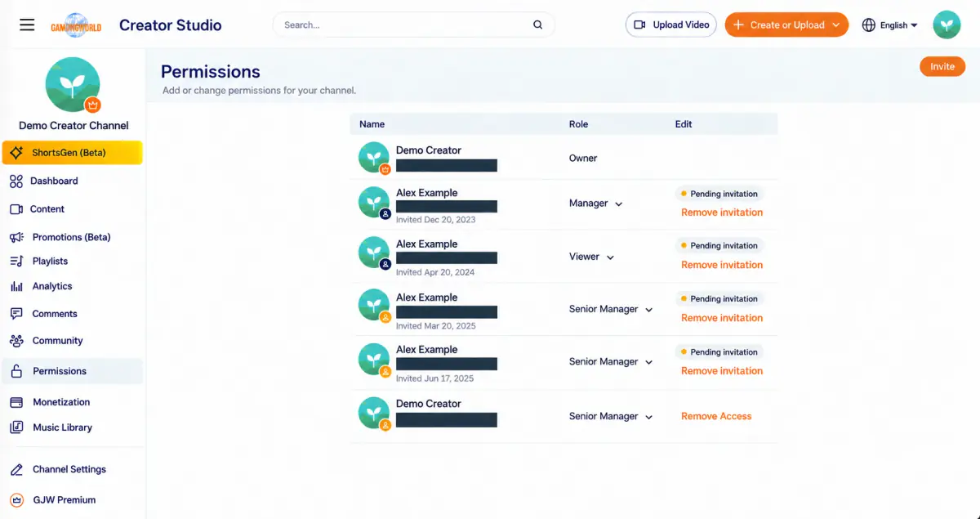Open Community in the sidebar
980x519 pixels.
[x=57, y=341]
